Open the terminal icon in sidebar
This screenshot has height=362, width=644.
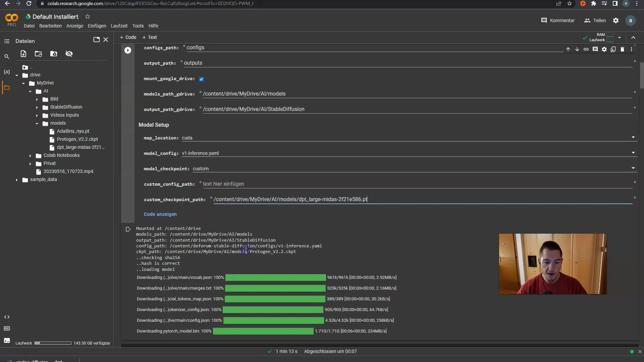(7, 341)
